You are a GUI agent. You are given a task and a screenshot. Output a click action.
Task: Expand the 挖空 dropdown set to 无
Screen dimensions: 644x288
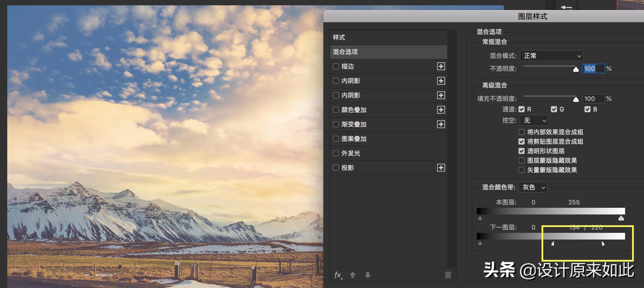(x=534, y=121)
